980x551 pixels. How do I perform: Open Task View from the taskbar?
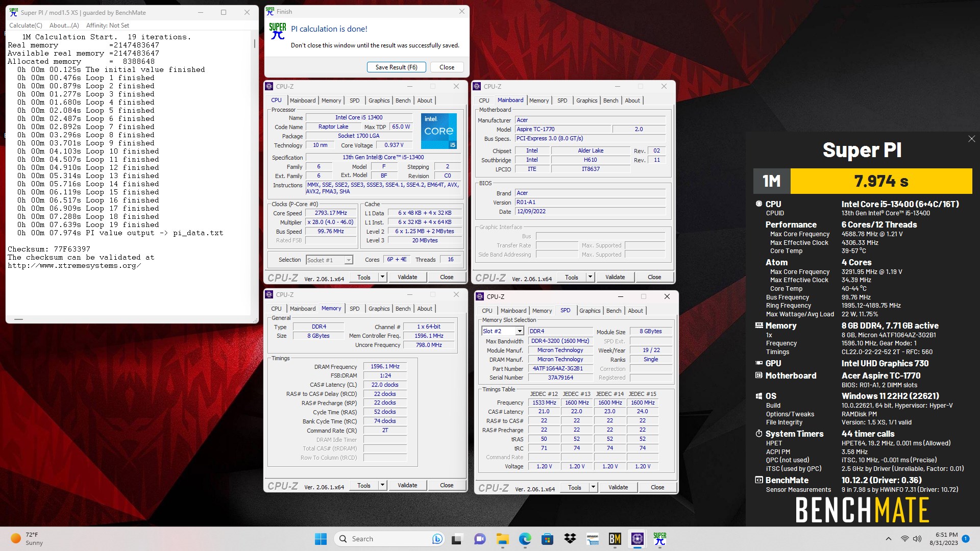click(457, 539)
